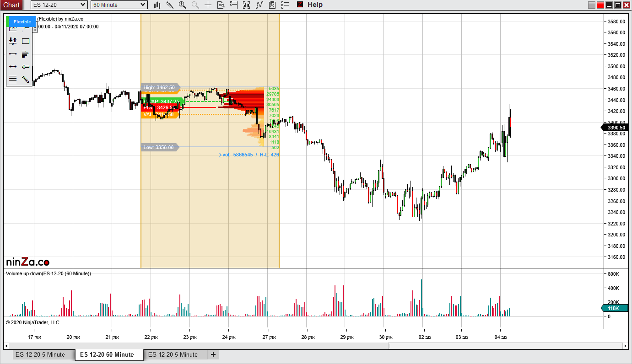The height and width of the screenshot is (364, 632).
Task: Select the horizontal histogram profile tool
Action: tap(26, 54)
